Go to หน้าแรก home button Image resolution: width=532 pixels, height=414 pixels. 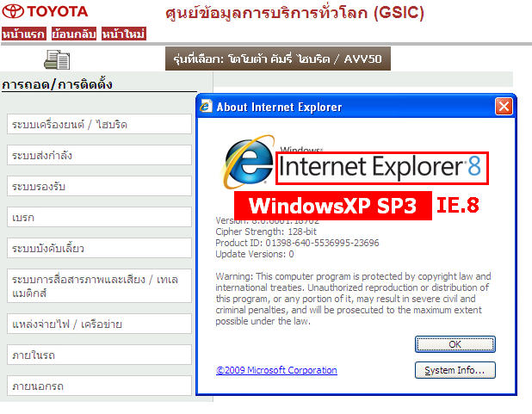pyautogui.click(x=23, y=34)
